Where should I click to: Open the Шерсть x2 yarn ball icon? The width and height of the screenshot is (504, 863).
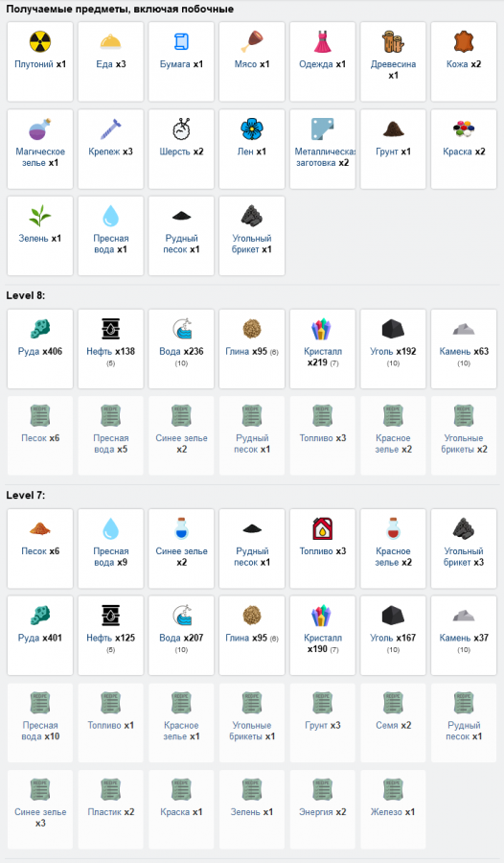click(181, 129)
